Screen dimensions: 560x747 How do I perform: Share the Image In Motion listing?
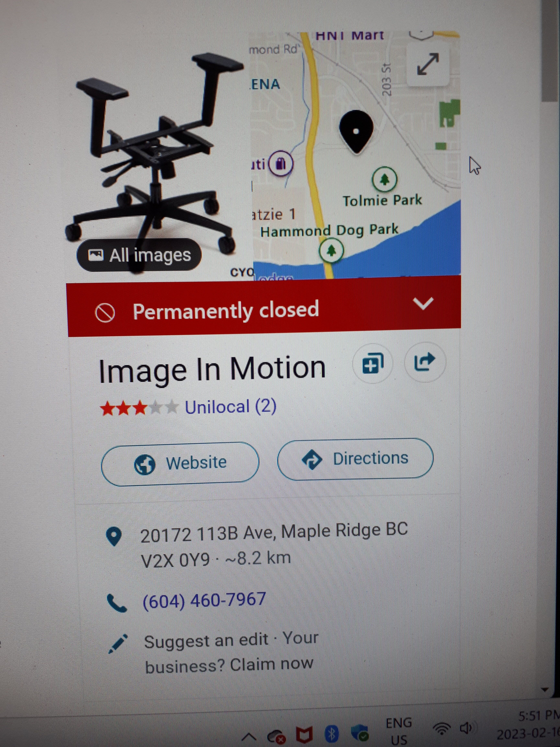coord(425,362)
